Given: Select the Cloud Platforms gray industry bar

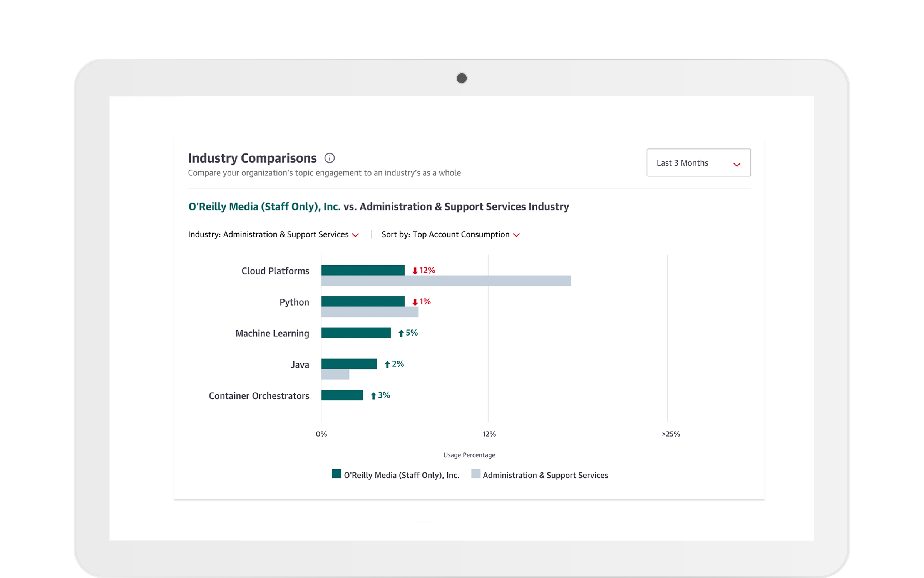Looking at the screenshot, I should (x=446, y=281).
